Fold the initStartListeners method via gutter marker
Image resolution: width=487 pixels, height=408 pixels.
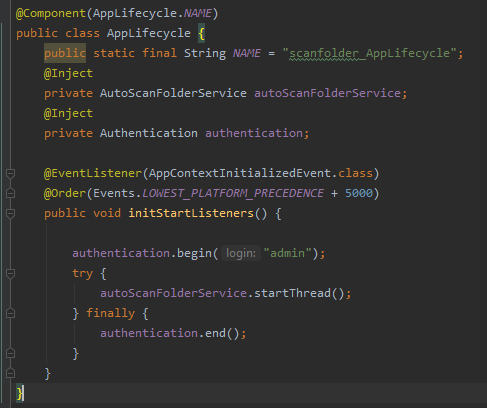point(10,213)
